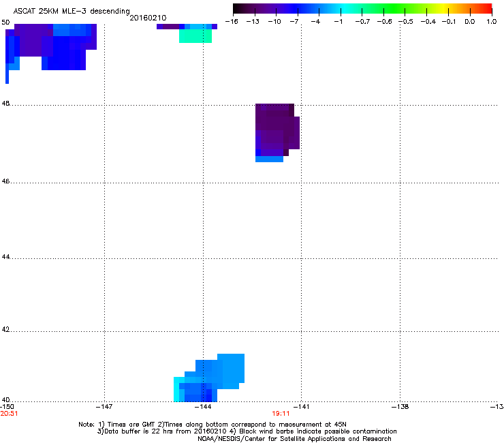
Task: Click the latitude label 44
Action: [x=5, y=257]
